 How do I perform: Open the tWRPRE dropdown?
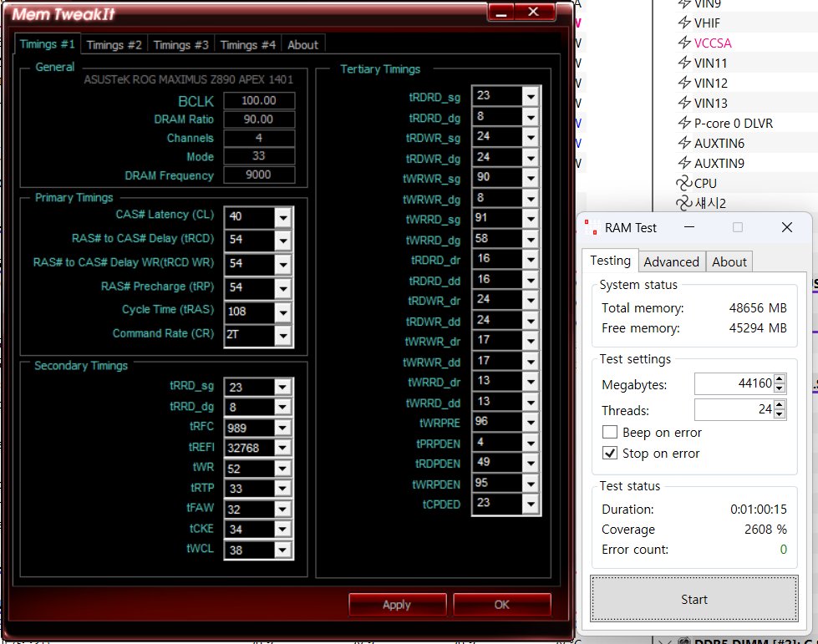click(530, 423)
